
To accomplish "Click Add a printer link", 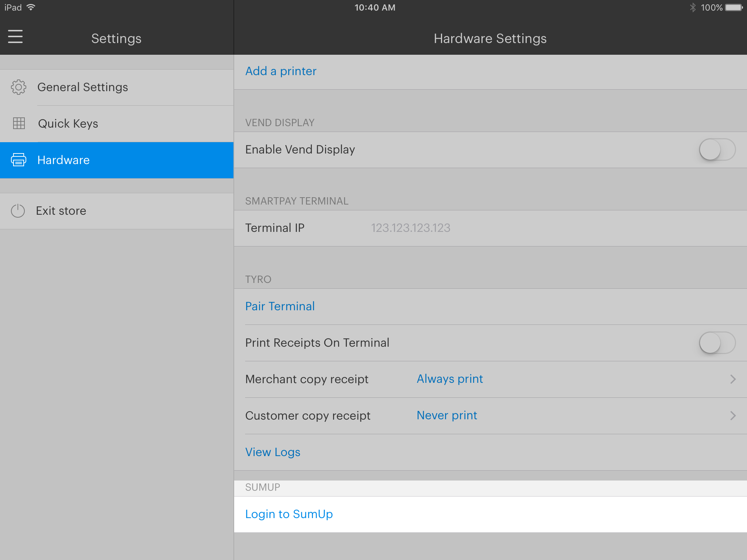I will click(280, 71).
